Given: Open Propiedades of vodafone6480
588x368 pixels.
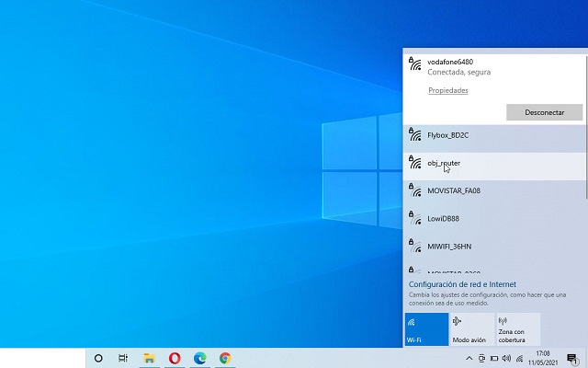Looking at the screenshot, I should (448, 90).
